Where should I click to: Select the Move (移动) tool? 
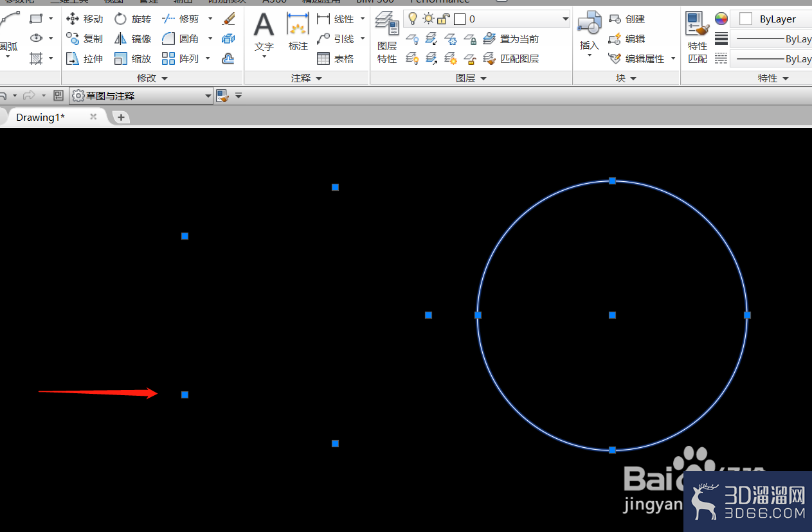tap(85, 19)
